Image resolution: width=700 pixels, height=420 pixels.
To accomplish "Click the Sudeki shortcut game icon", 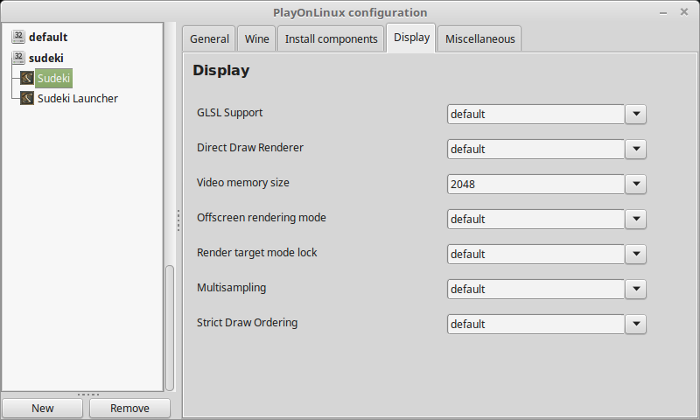I will (27, 78).
